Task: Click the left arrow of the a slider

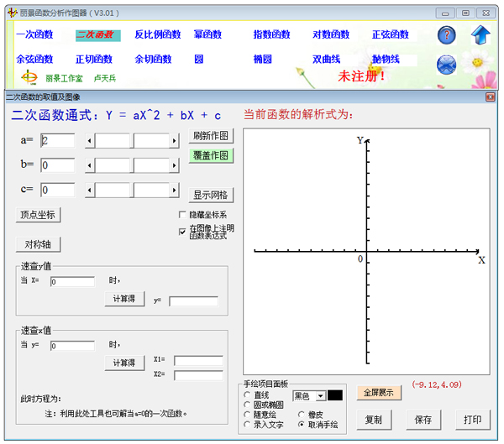Action: click(90, 141)
